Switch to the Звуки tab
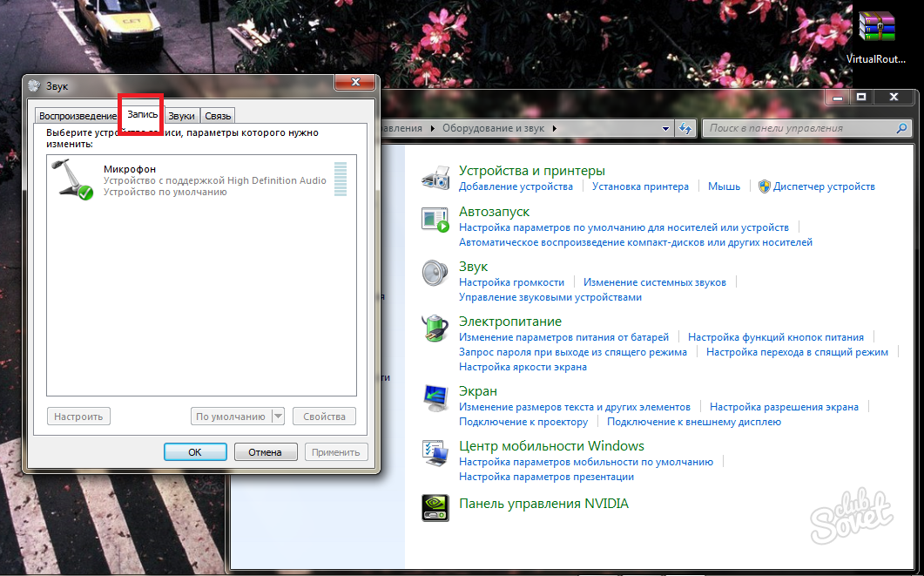 181,116
